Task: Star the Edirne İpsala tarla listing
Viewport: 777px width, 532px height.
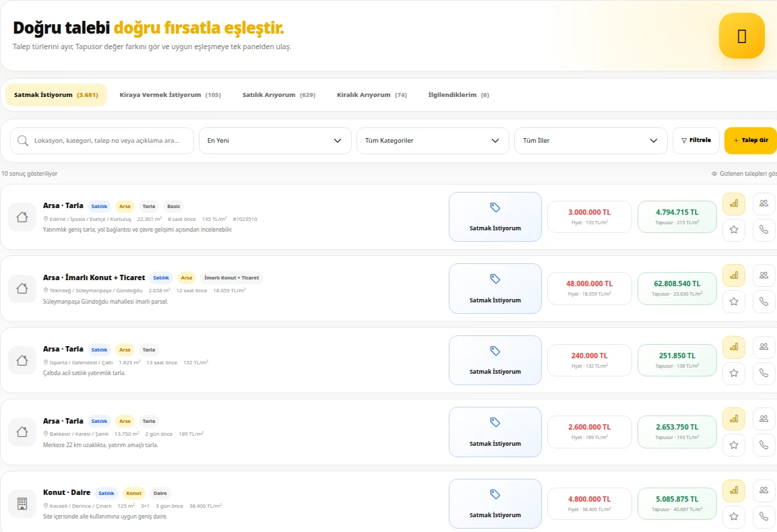Action: coord(734,230)
